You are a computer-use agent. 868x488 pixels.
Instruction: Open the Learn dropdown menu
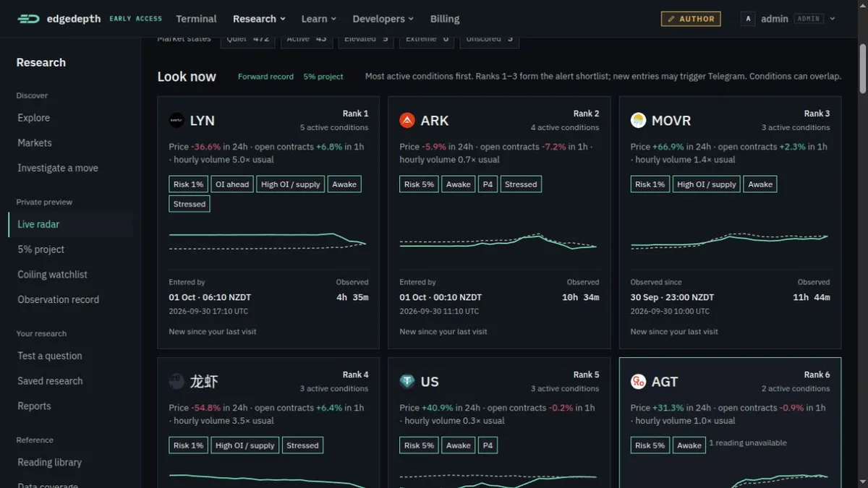pos(319,19)
